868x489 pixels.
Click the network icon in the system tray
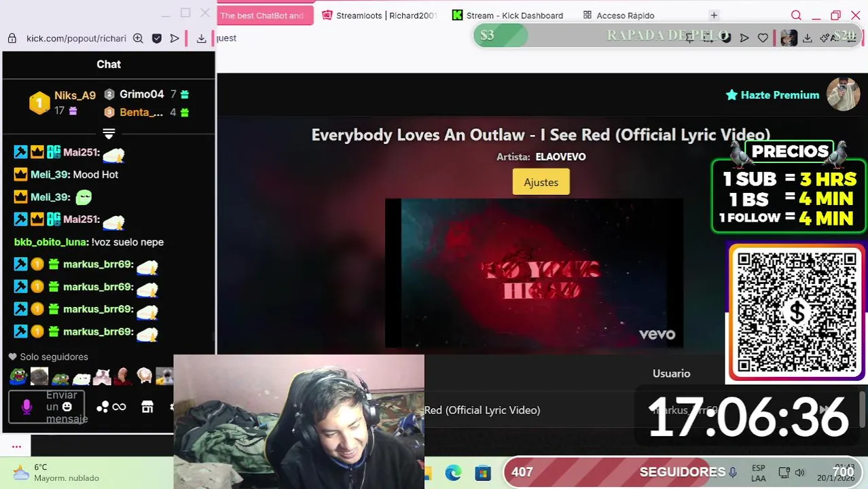(784, 473)
